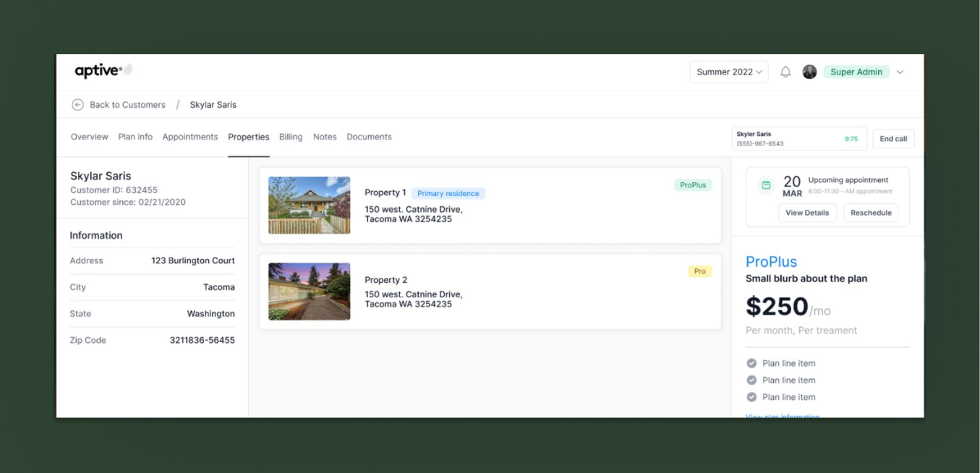Click Per month, Per treament text
The height and width of the screenshot is (473, 980).
[801, 331]
